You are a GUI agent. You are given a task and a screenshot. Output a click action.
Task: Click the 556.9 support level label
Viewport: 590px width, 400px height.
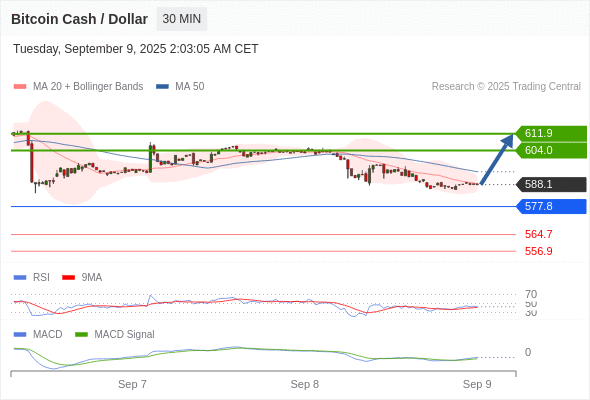538,251
